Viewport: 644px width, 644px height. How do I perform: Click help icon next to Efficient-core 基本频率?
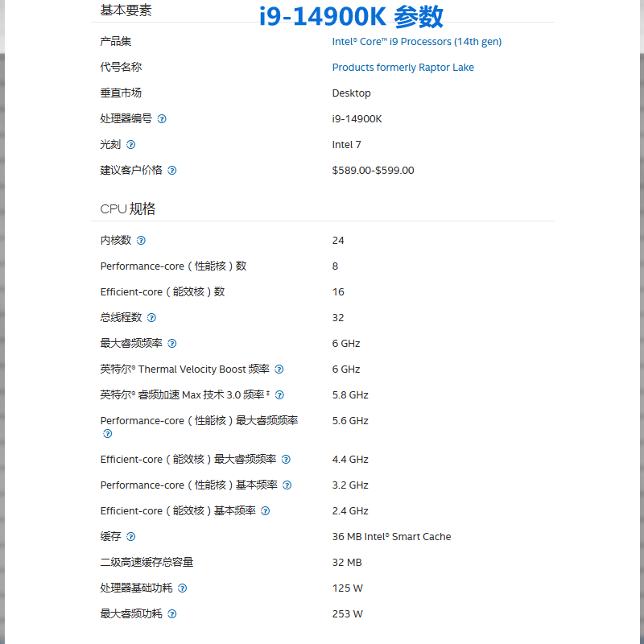click(x=266, y=511)
